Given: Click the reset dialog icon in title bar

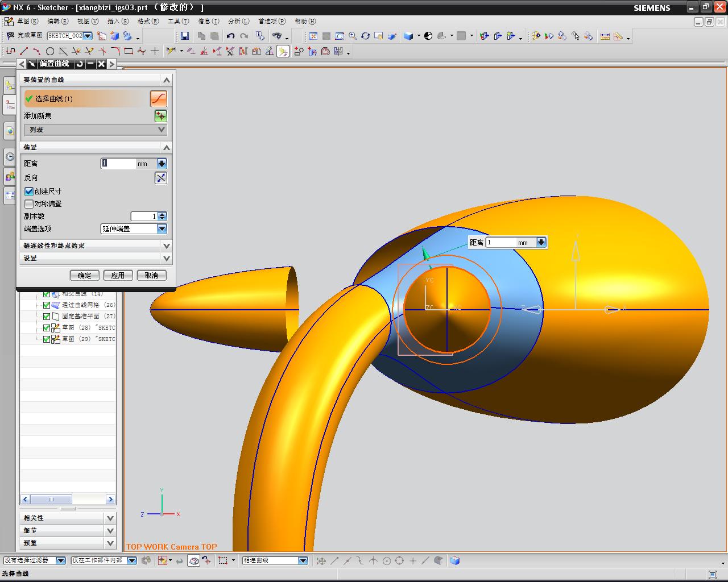Looking at the screenshot, I should click(80, 64).
